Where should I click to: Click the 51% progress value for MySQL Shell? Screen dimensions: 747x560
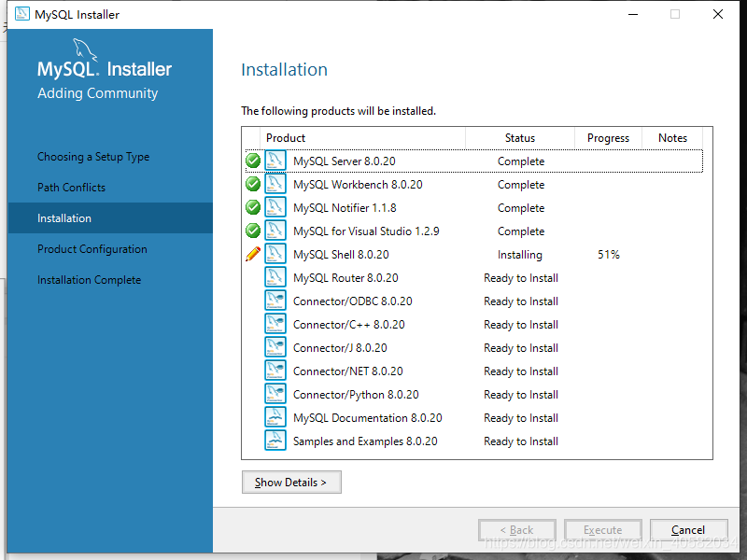click(x=609, y=255)
